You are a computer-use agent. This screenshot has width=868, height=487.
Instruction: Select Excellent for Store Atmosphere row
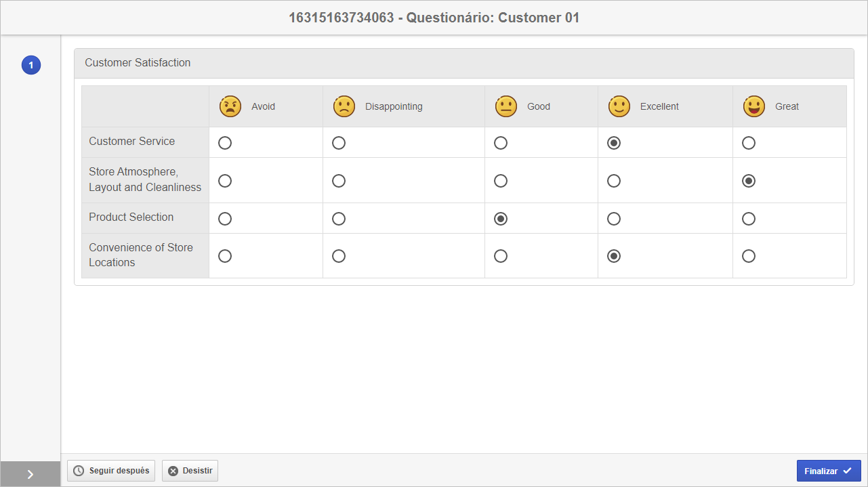pos(614,181)
